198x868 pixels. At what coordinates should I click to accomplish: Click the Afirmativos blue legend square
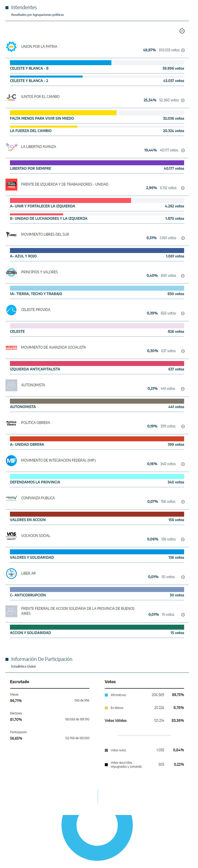click(106, 695)
